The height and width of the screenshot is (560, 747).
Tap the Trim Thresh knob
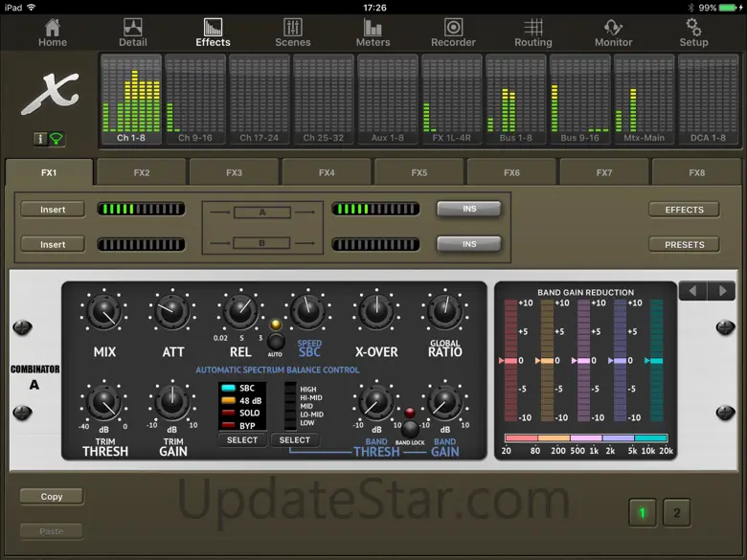point(103,403)
